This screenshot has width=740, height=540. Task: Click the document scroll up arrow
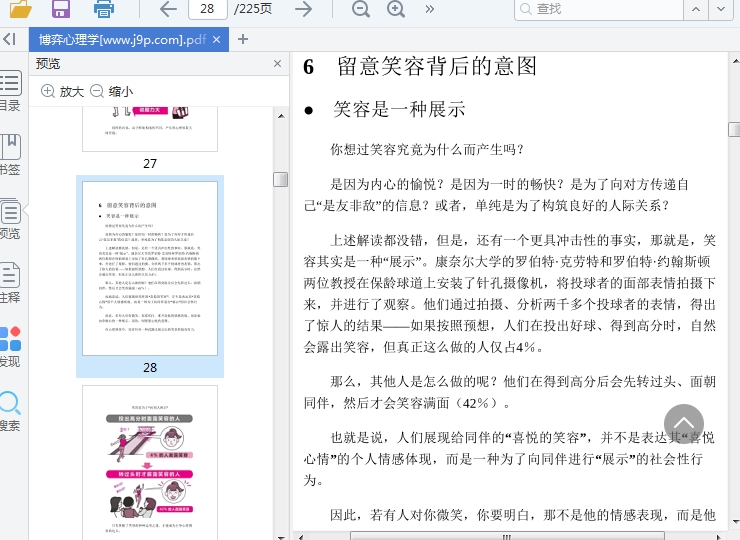(x=735, y=61)
